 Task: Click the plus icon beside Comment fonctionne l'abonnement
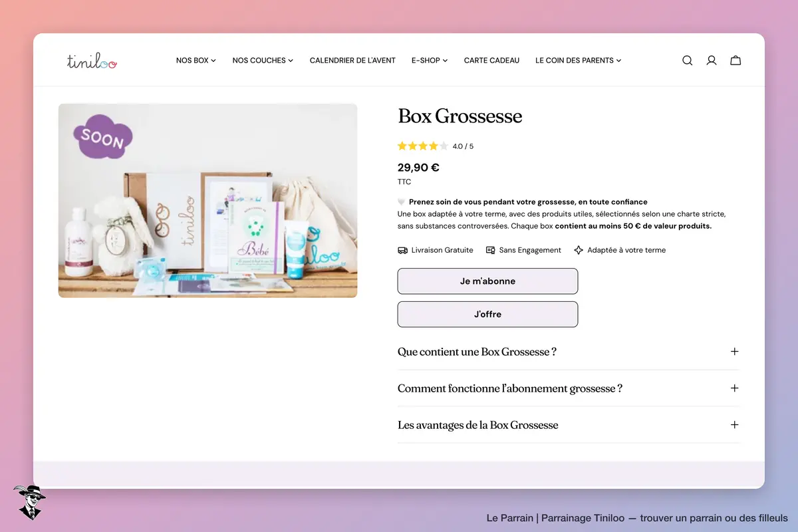tap(734, 388)
